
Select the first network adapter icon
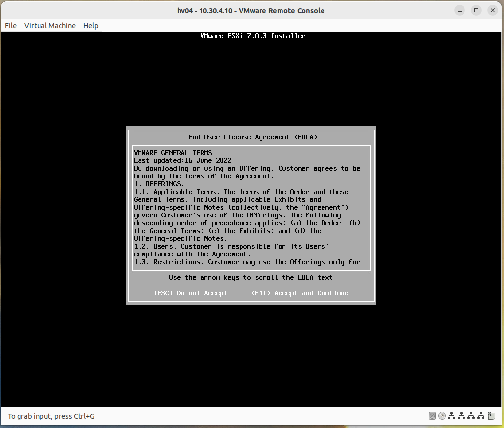coord(452,416)
